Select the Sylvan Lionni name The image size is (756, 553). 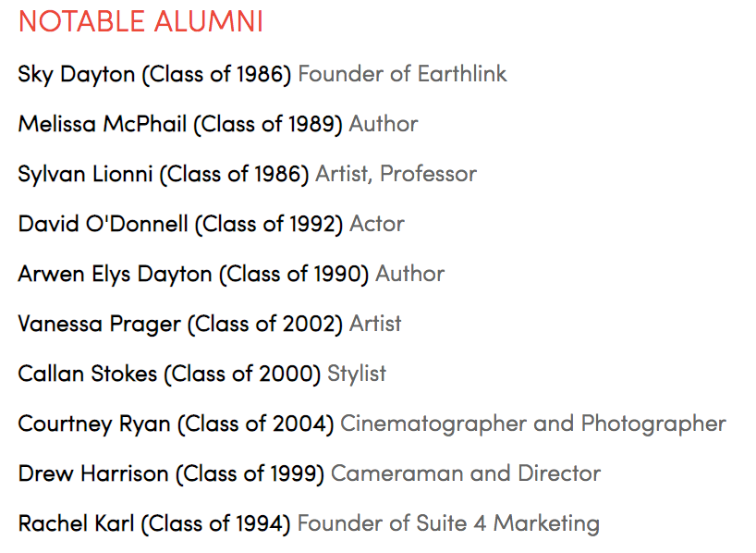click(x=85, y=174)
